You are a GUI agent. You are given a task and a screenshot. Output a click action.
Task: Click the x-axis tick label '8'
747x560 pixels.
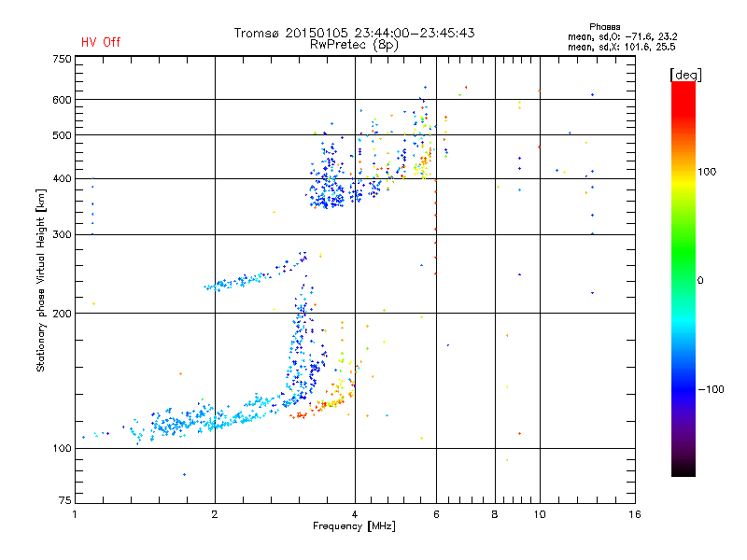495,514
